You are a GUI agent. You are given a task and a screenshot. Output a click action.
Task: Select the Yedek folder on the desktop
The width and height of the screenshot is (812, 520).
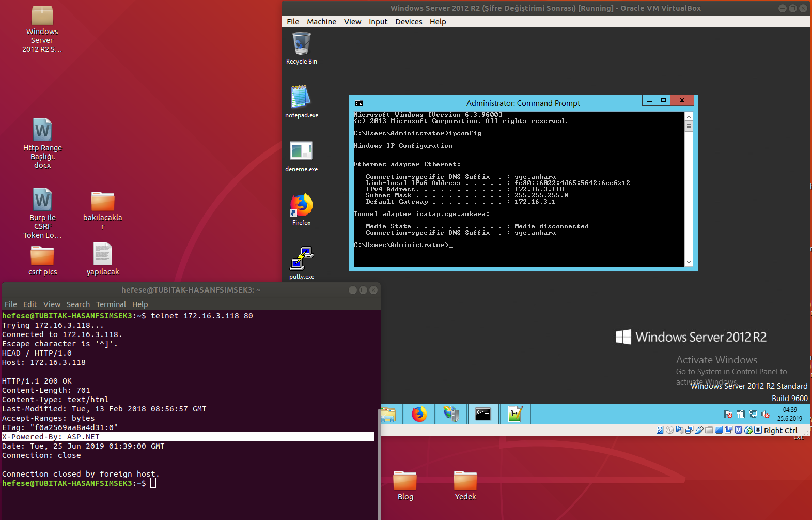point(465,485)
